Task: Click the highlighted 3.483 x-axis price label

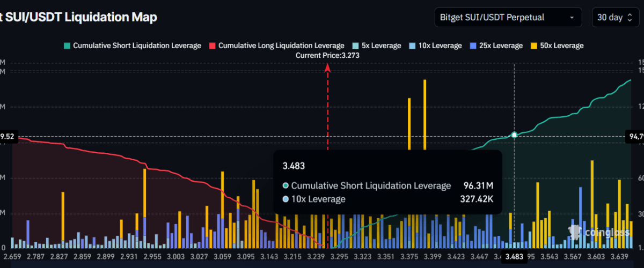Action: pyautogui.click(x=514, y=257)
